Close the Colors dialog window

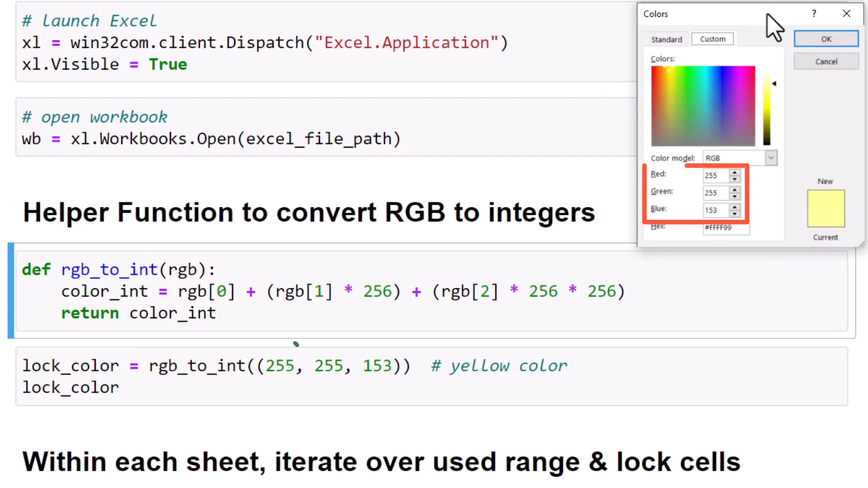[x=846, y=14]
